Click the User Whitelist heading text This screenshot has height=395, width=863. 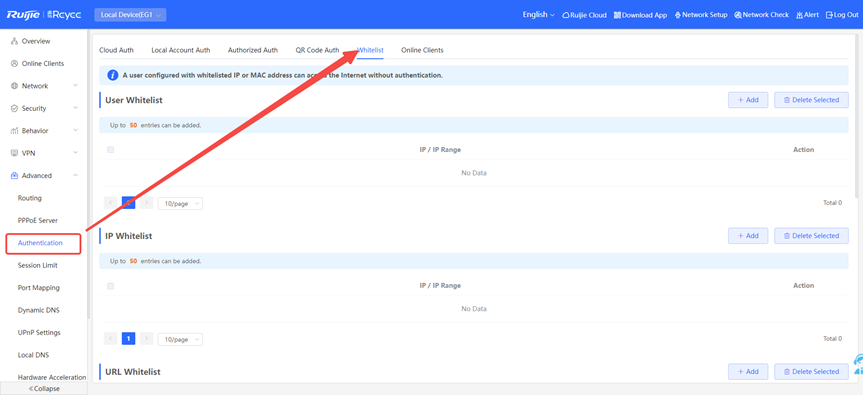[134, 100]
